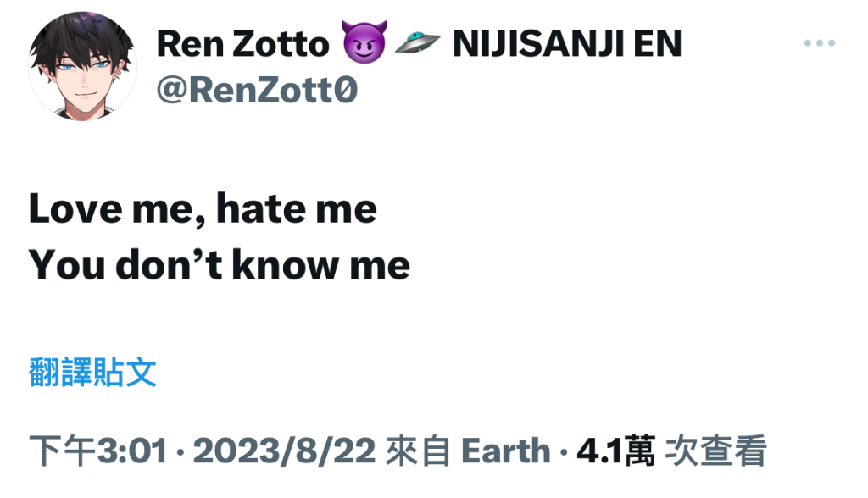Click the "Earth" source label
868x498 pixels.
pyautogui.click(x=505, y=451)
